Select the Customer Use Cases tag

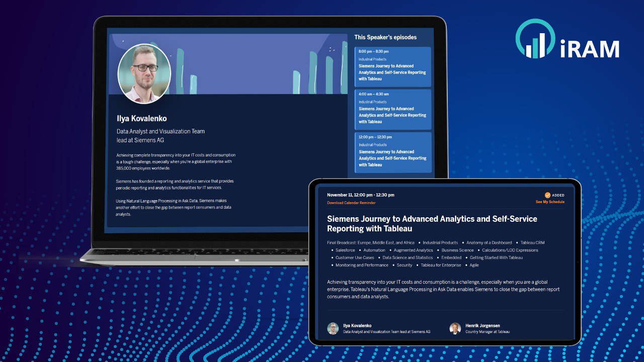tap(355, 258)
